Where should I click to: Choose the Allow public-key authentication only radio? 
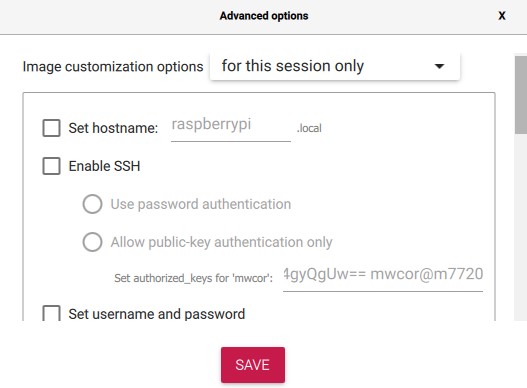92,242
